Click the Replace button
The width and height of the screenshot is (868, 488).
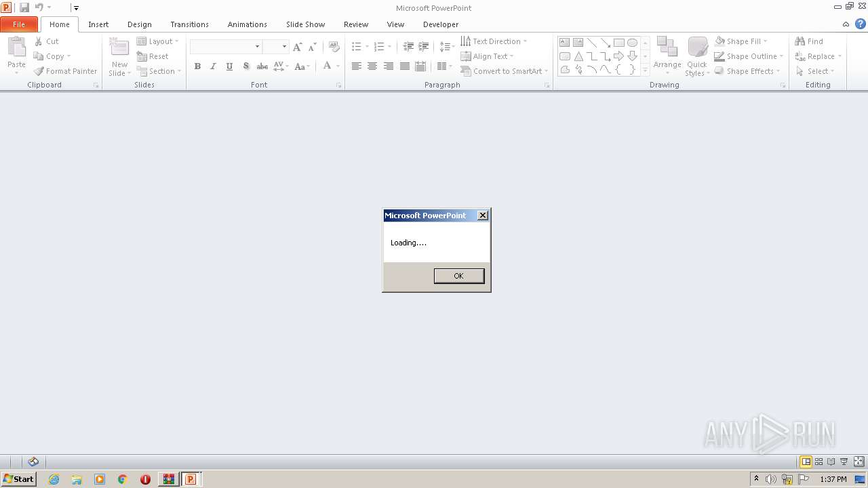click(x=818, y=56)
